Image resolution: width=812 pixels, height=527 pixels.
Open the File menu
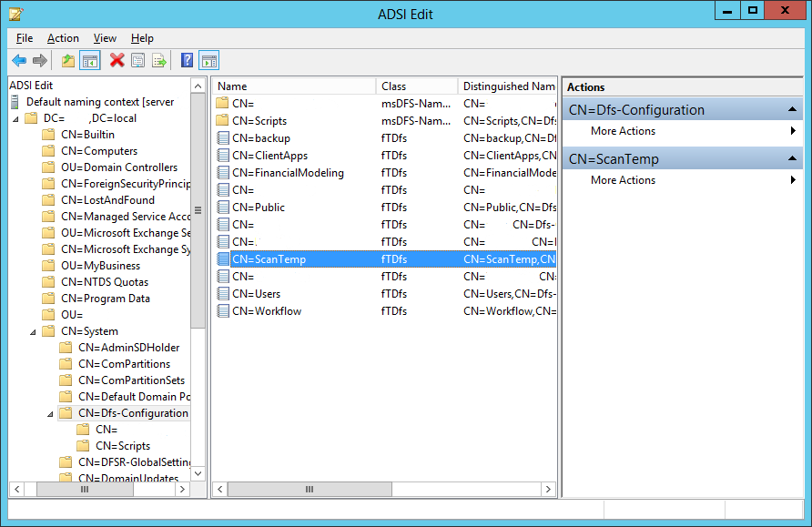click(x=25, y=38)
